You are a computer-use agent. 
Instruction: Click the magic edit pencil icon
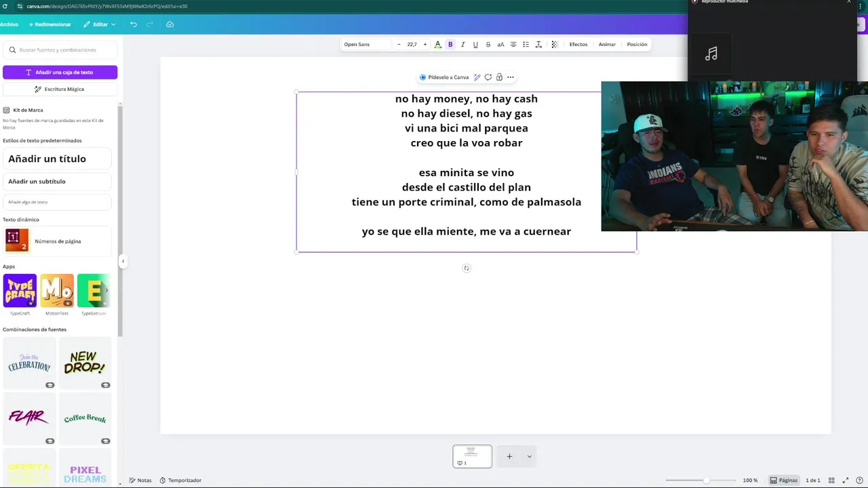tap(477, 77)
